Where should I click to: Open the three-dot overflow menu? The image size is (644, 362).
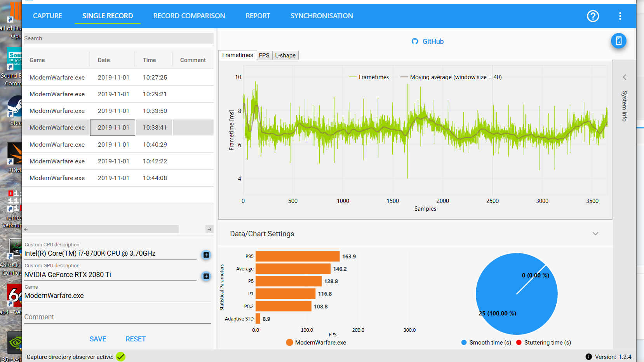(x=620, y=16)
